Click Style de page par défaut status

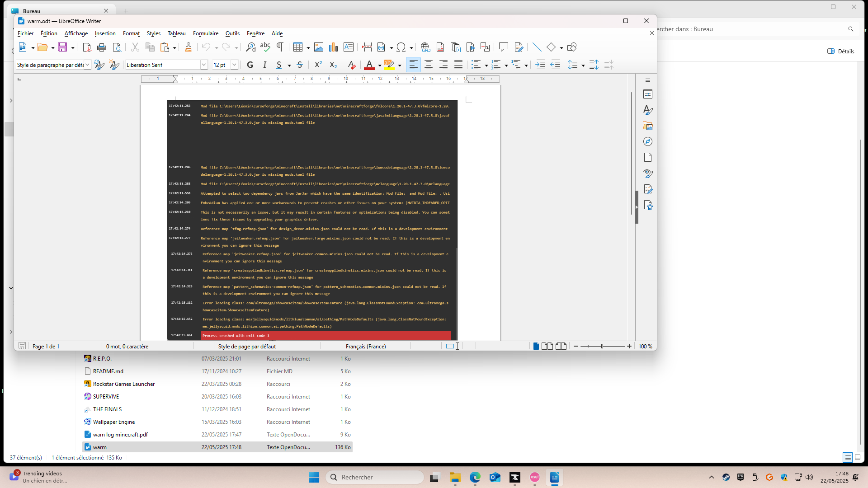(247, 347)
